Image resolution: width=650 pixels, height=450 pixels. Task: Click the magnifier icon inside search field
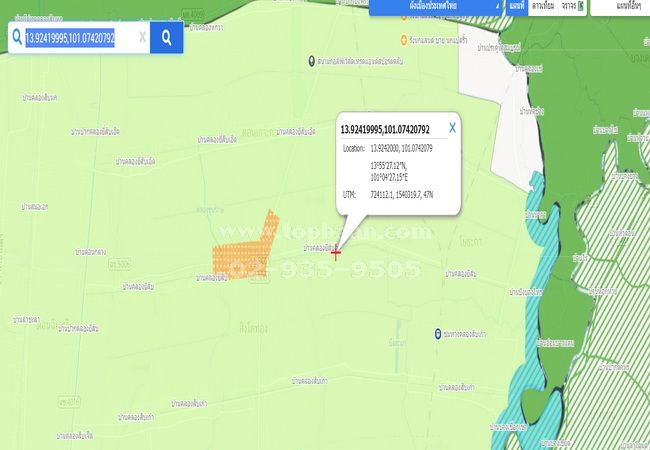16,38
